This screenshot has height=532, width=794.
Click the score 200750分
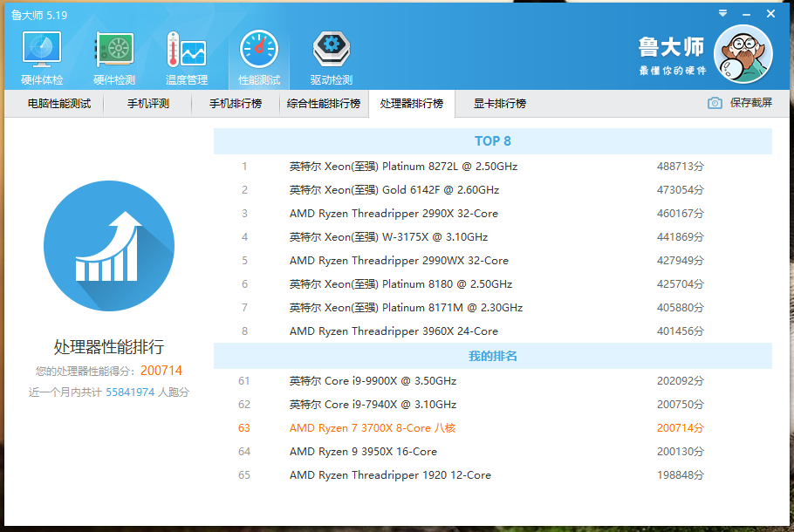(x=680, y=405)
